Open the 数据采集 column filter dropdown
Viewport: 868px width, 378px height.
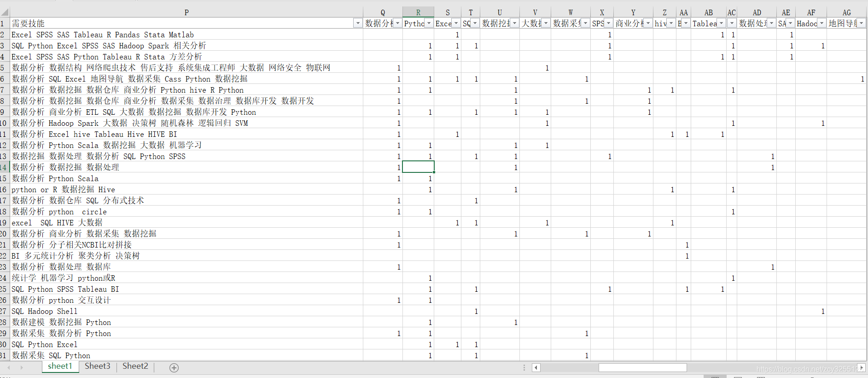tap(585, 23)
